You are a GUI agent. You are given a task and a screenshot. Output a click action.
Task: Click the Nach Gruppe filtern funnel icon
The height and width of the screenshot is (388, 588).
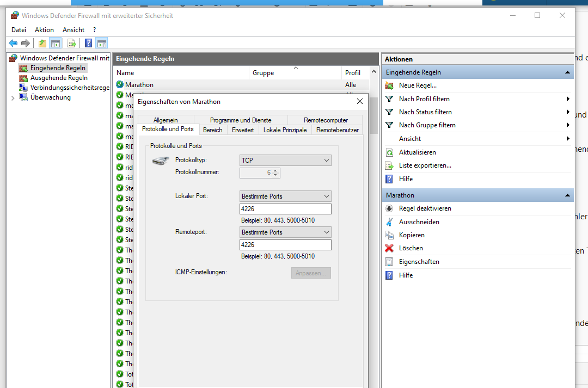click(x=389, y=125)
